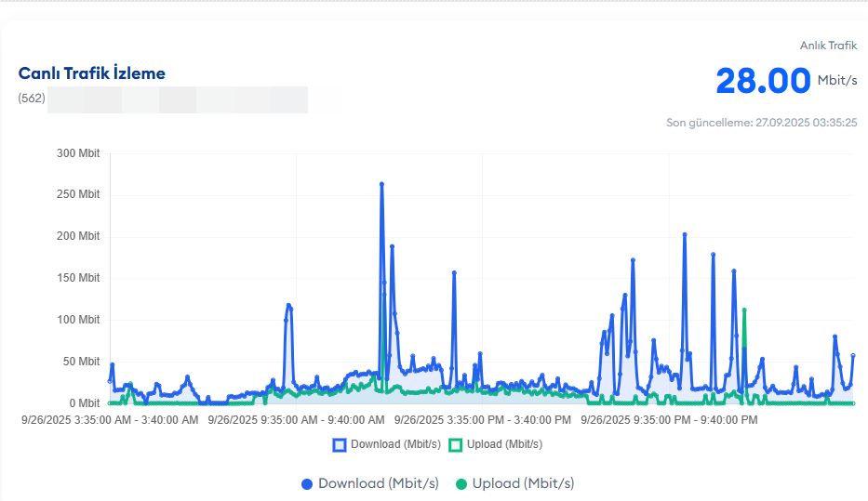
Task: Click the blue Download legend dot at bottom
Action: click(x=307, y=484)
